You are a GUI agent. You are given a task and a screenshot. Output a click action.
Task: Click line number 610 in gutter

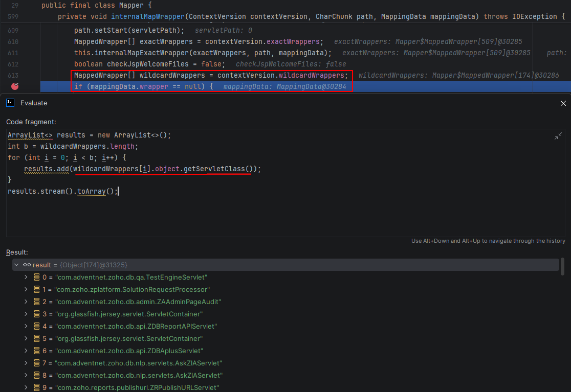[13, 41]
